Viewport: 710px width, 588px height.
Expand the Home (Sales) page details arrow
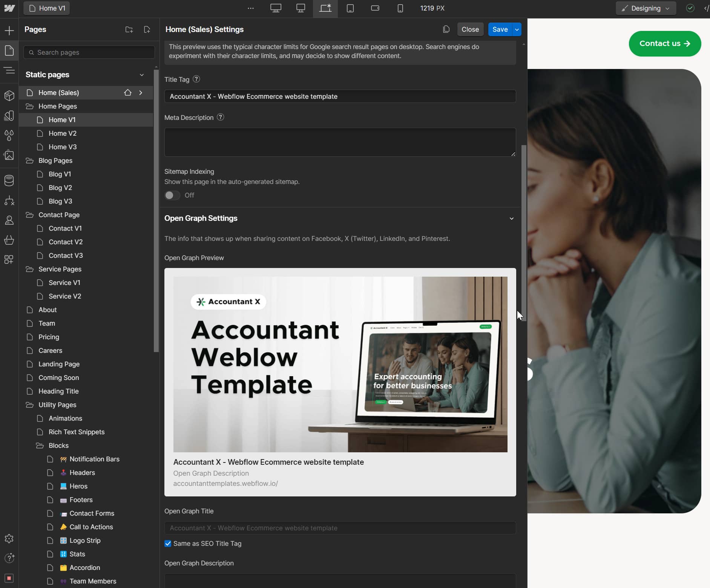click(x=141, y=92)
